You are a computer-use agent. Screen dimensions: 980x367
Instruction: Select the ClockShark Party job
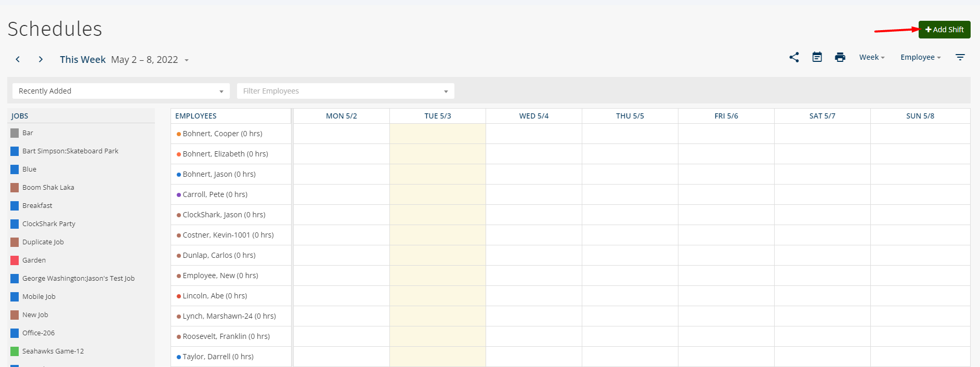(x=49, y=224)
